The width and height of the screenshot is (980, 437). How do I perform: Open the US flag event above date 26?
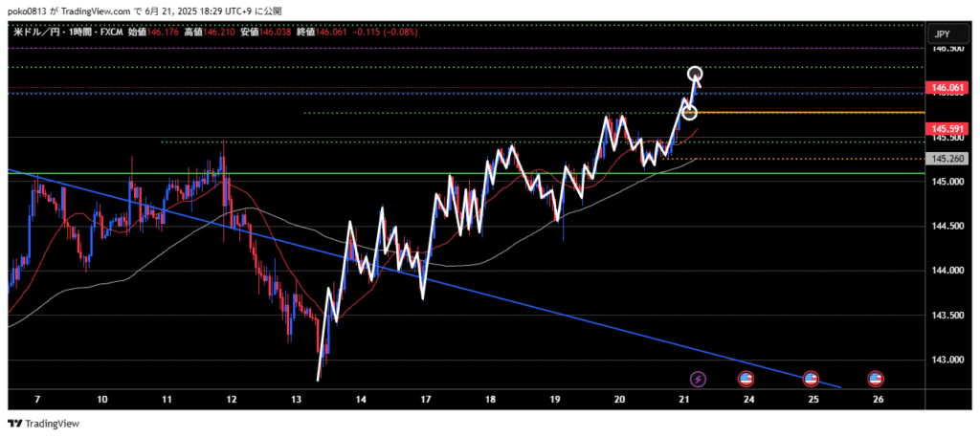875,379
